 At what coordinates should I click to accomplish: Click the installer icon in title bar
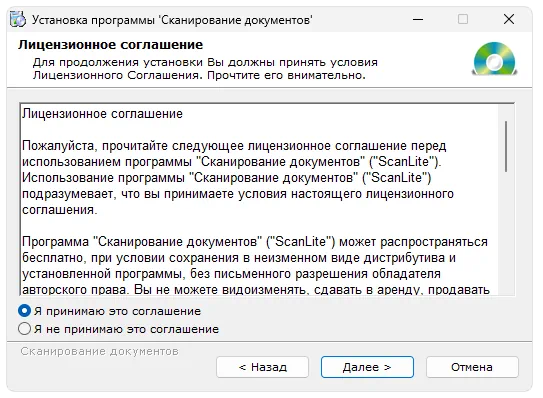pos(17,19)
